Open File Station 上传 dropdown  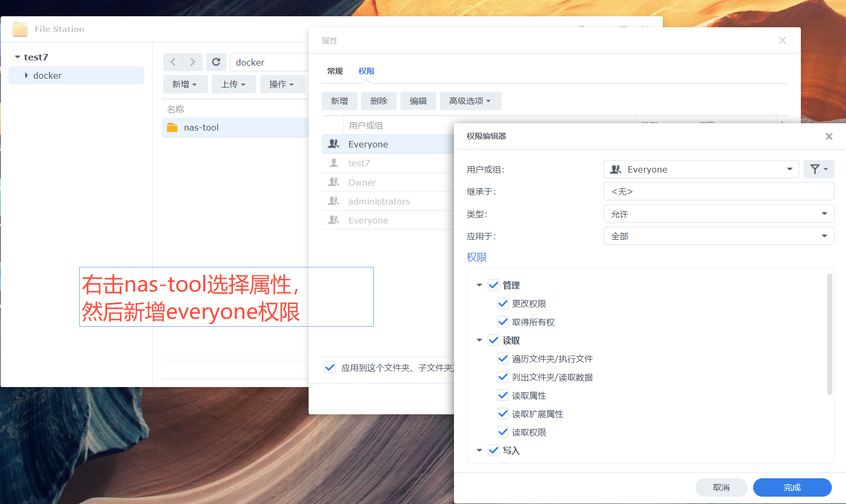[x=234, y=84]
